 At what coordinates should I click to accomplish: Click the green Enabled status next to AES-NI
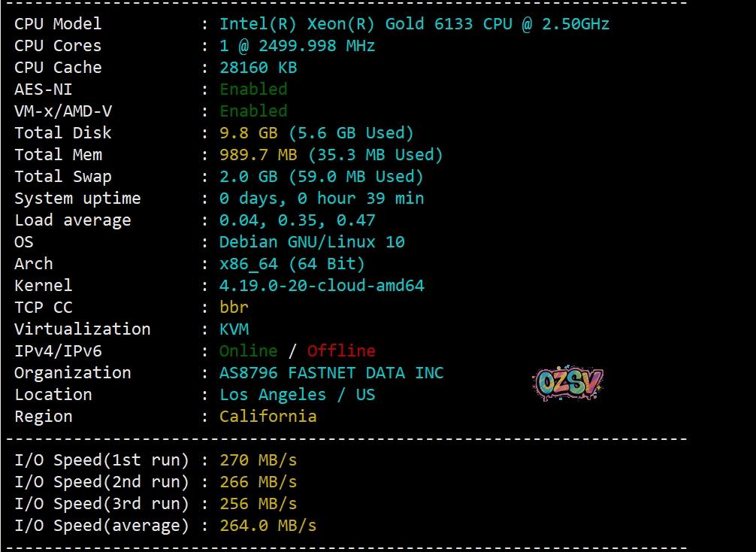point(253,89)
